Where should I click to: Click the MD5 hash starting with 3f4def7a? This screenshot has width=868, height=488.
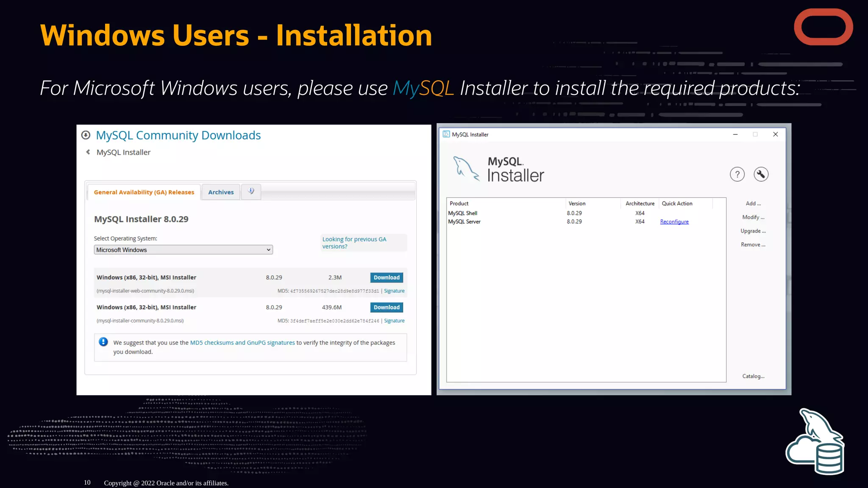pyautogui.click(x=334, y=321)
